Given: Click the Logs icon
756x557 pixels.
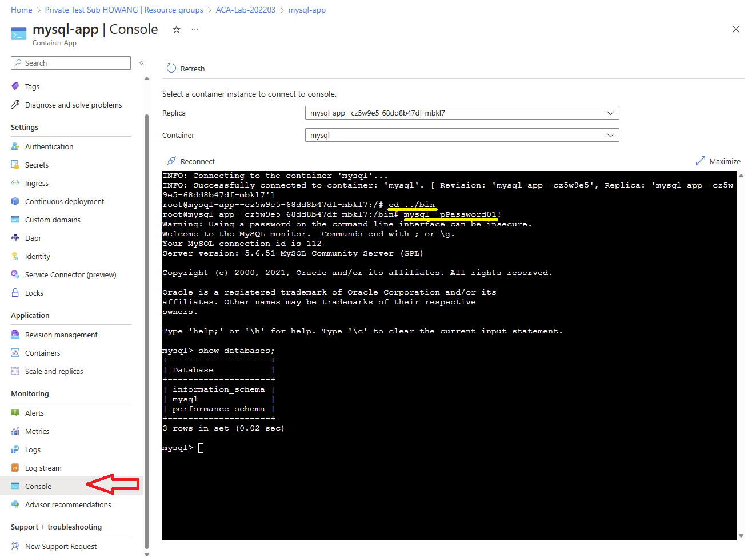Looking at the screenshot, I should click(x=15, y=449).
